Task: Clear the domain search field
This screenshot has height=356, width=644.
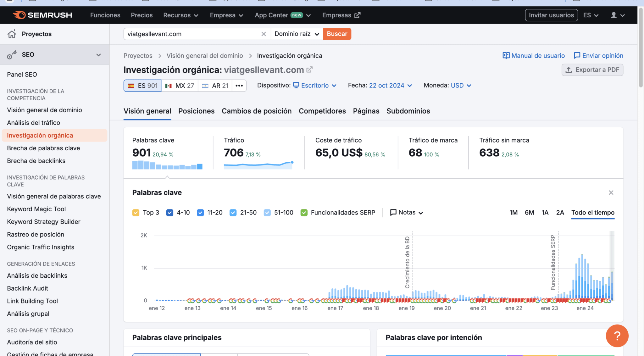Action: click(x=264, y=34)
